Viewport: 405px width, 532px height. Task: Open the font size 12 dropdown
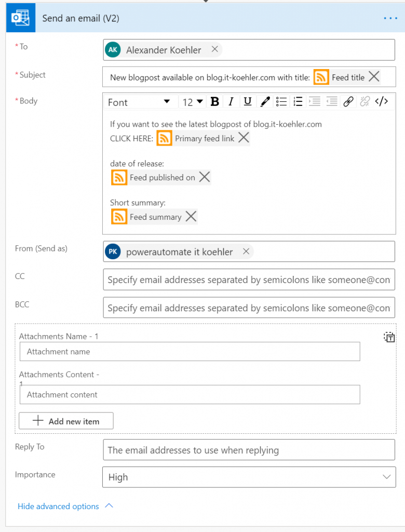[192, 102]
